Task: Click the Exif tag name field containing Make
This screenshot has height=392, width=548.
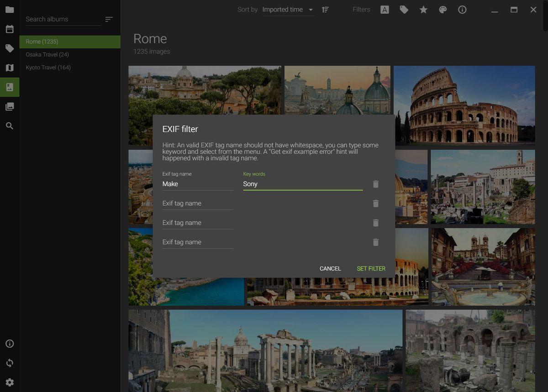Action: (198, 184)
